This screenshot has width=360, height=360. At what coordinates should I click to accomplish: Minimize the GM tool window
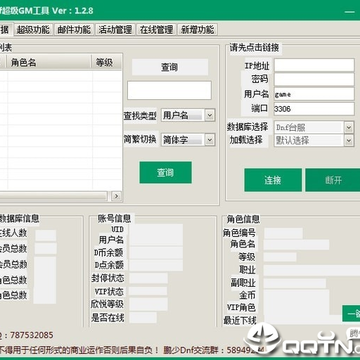(349, 11)
